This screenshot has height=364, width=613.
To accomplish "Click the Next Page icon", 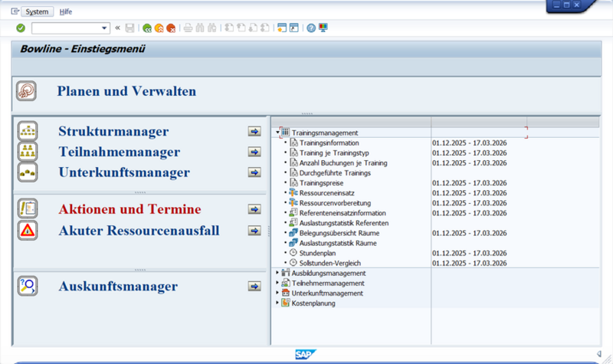I will 254,28.
